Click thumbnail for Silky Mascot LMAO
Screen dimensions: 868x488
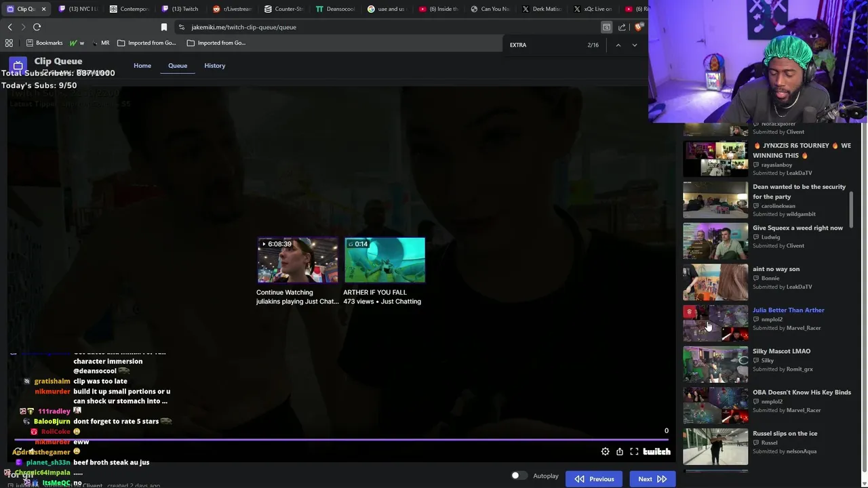click(x=715, y=365)
